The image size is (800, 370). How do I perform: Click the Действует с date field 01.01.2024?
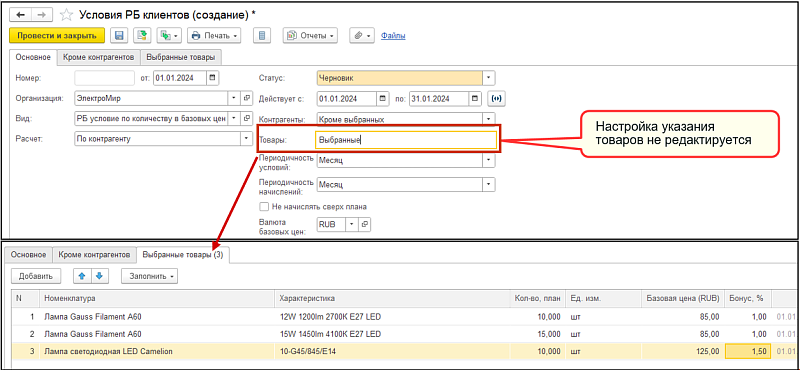pyautogui.click(x=347, y=98)
